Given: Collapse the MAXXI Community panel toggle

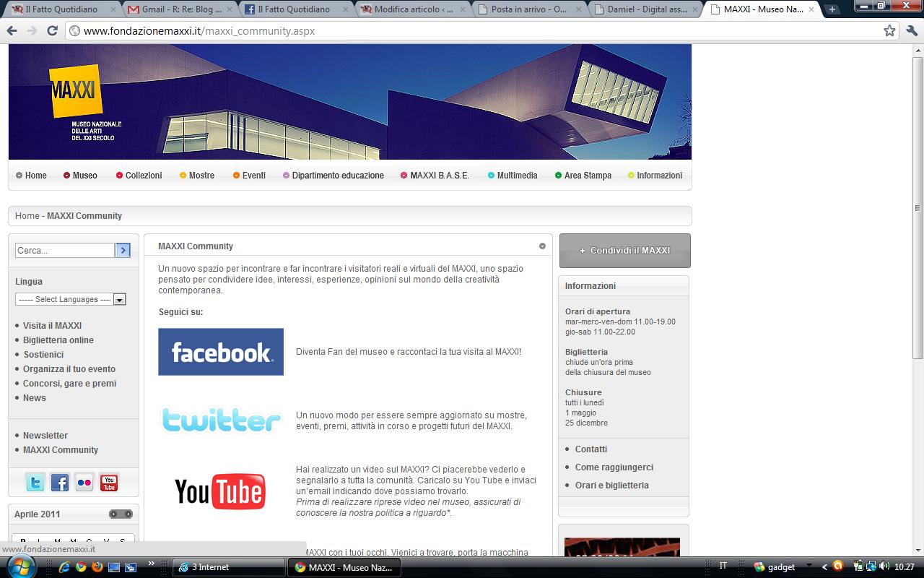Looking at the screenshot, I should click(x=542, y=246).
